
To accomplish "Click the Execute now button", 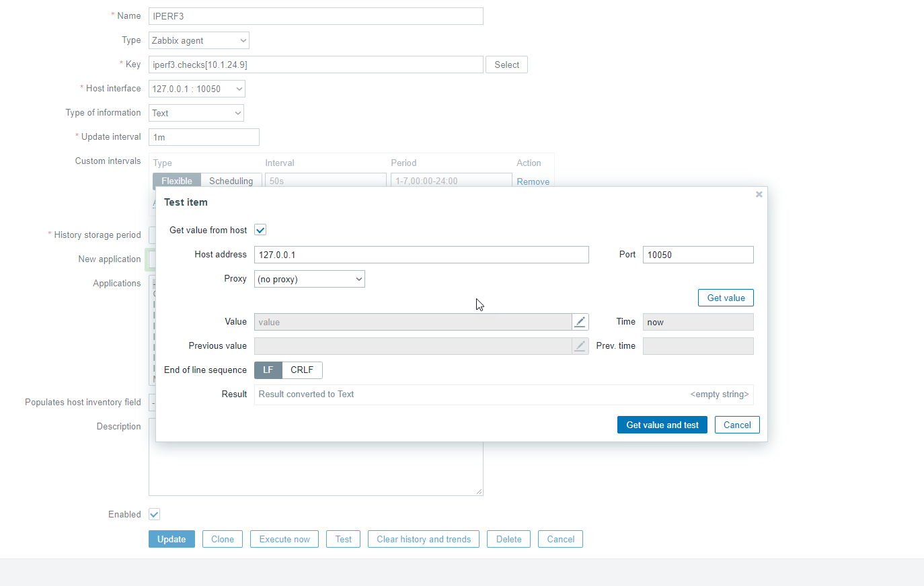I will 284,539.
